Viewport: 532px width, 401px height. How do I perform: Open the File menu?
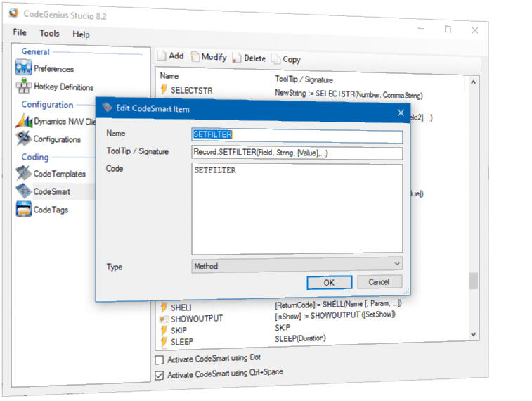(x=20, y=32)
